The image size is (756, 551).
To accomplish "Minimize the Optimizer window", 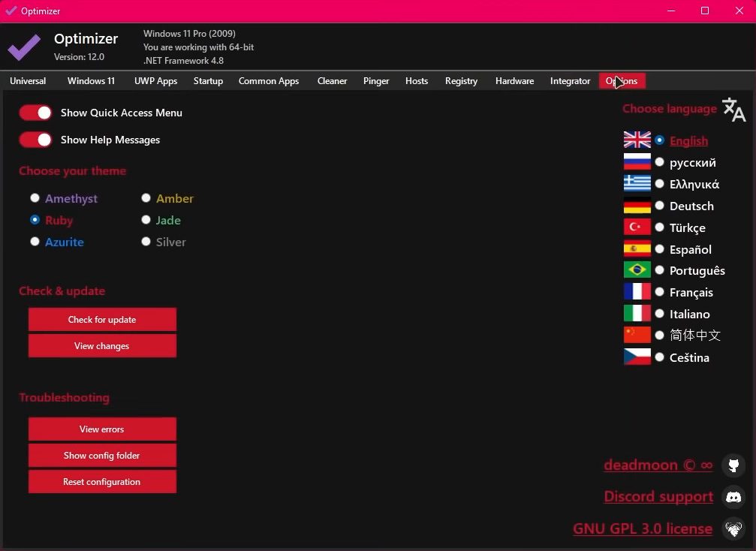I will pos(671,11).
